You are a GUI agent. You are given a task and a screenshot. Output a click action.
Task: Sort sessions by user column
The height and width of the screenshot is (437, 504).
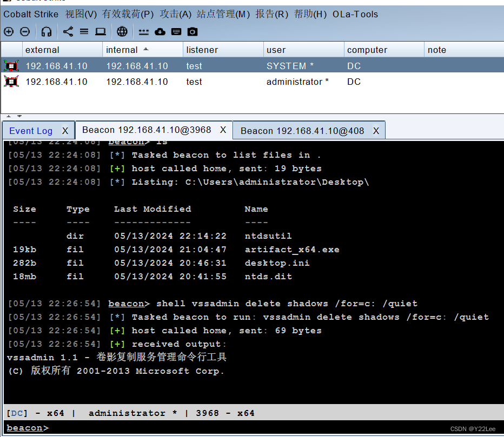click(x=304, y=50)
